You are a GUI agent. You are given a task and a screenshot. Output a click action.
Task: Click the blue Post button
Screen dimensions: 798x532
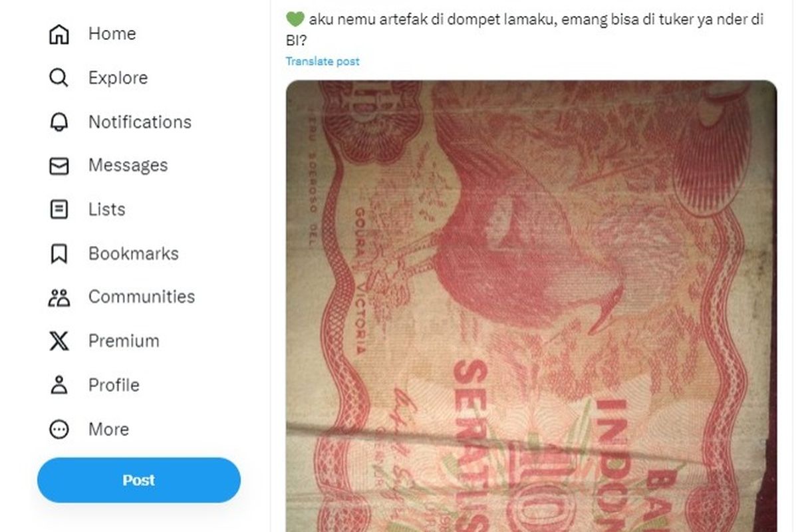pos(139,480)
